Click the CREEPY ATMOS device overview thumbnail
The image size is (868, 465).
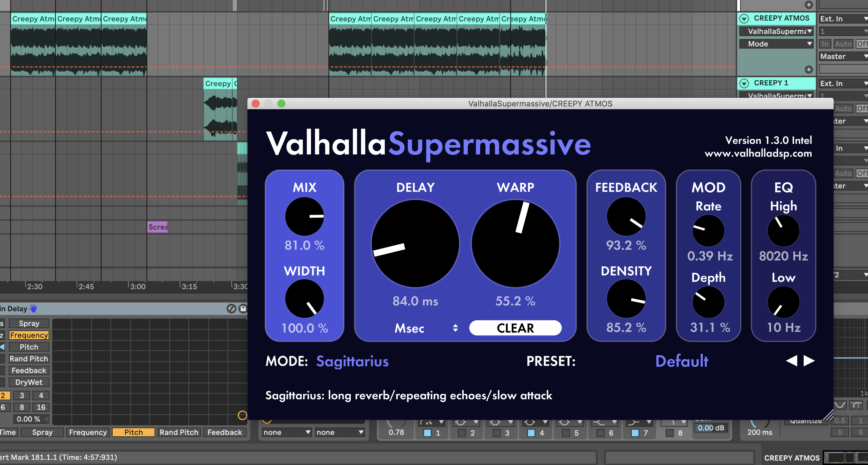[x=846, y=458]
